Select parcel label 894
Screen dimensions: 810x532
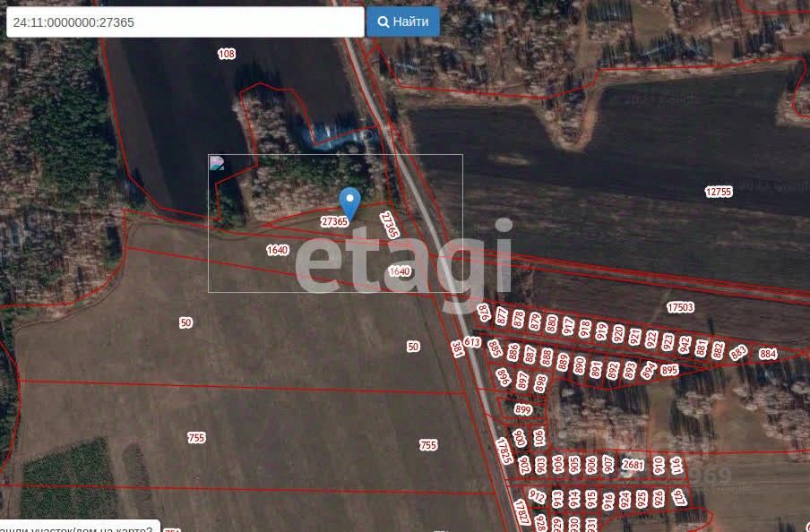(649, 370)
